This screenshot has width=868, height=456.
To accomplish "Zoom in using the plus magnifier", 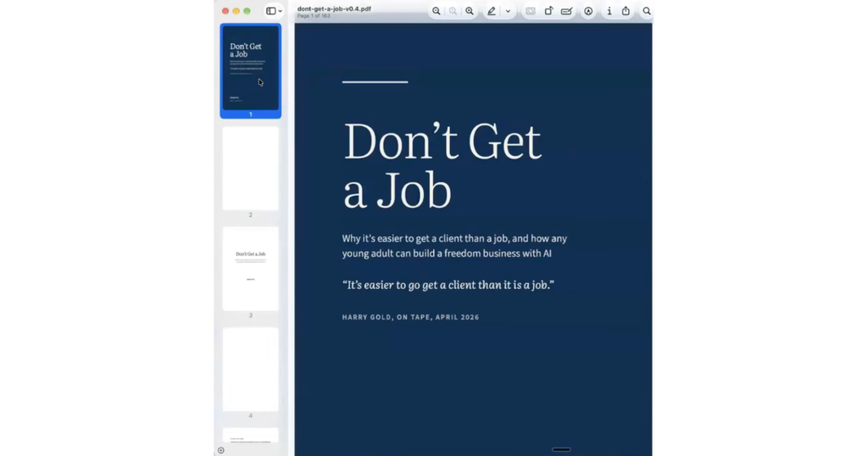I will [470, 11].
